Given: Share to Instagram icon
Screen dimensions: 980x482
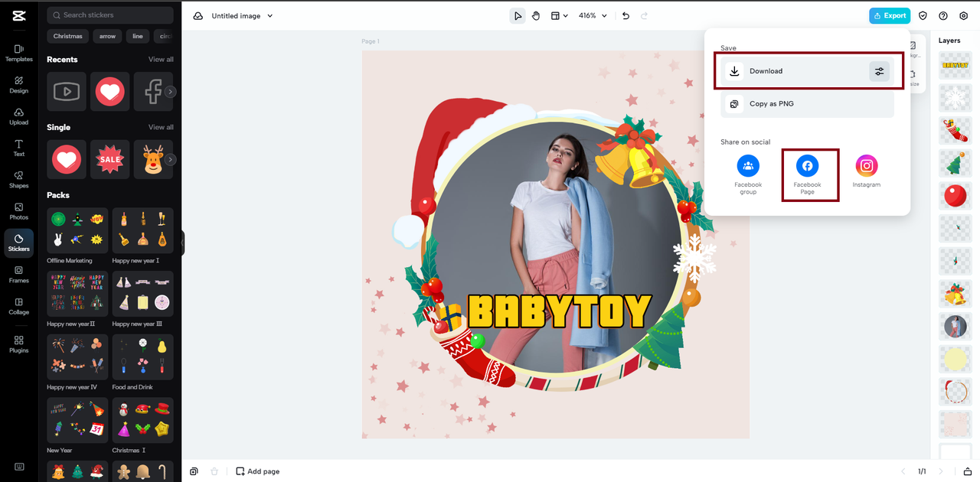Looking at the screenshot, I should coord(866,166).
